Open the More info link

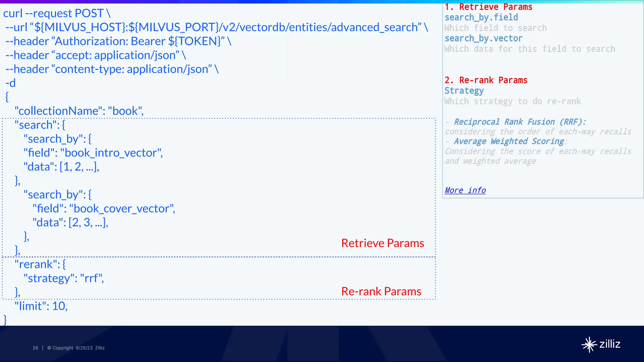click(465, 190)
